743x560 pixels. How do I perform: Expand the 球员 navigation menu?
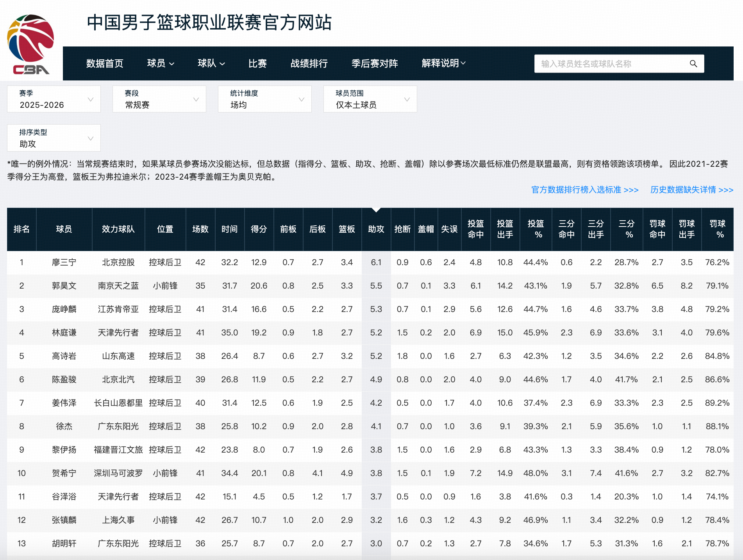[x=161, y=64]
